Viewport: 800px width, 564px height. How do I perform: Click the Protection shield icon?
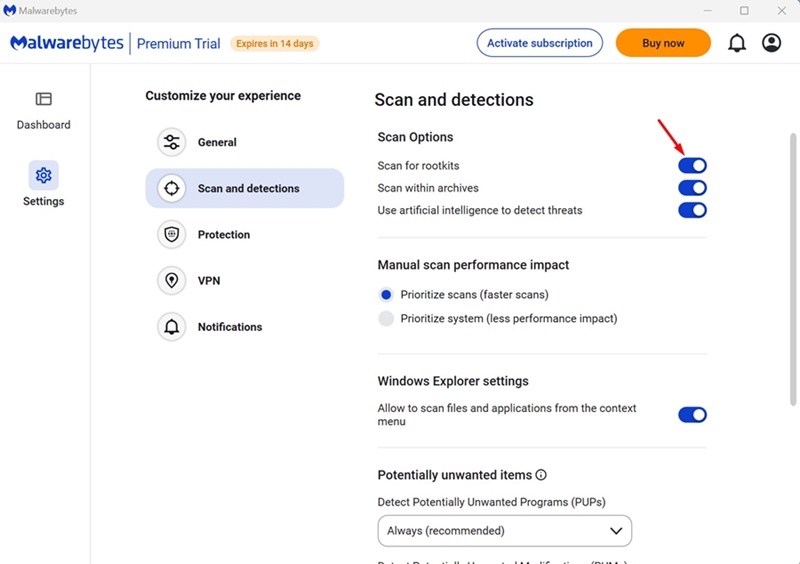(172, 234)
